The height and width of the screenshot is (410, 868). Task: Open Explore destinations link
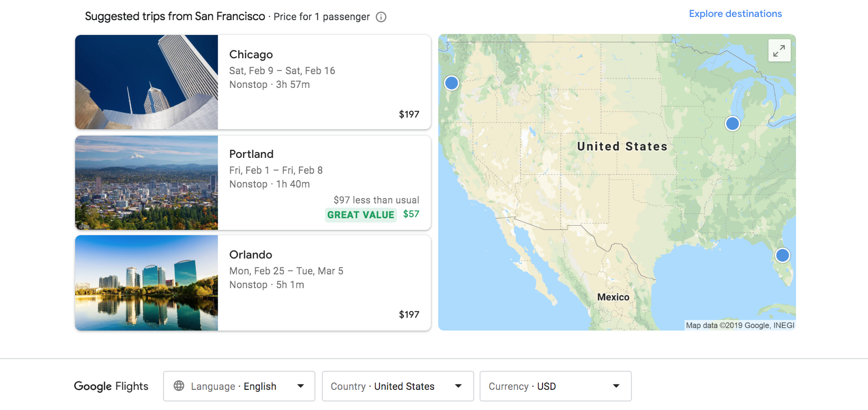735,14
